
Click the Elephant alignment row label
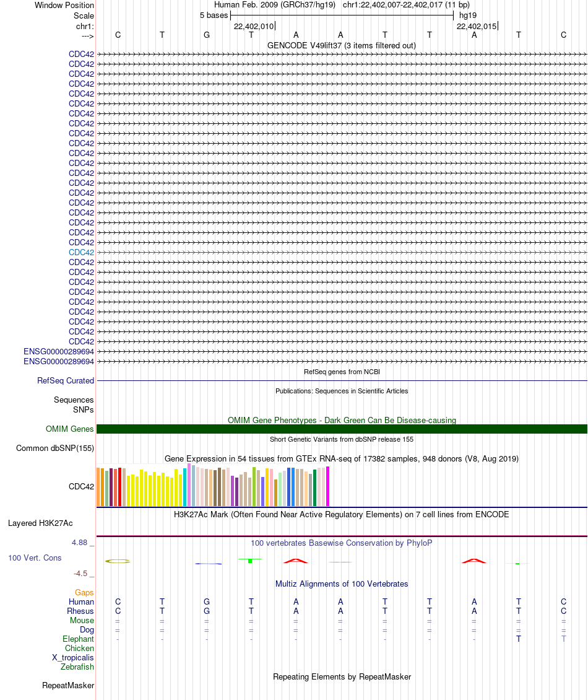pos(78,639)
